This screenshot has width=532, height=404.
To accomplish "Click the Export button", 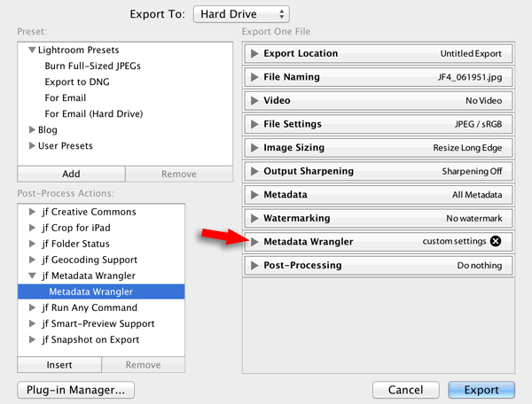I will [x=481, y=390].
